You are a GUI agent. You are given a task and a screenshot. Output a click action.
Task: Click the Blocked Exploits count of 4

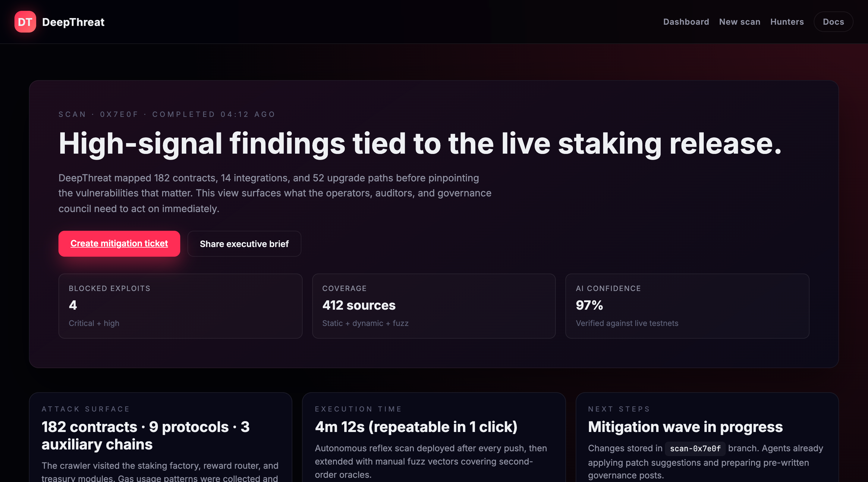[x=73, y=305]
